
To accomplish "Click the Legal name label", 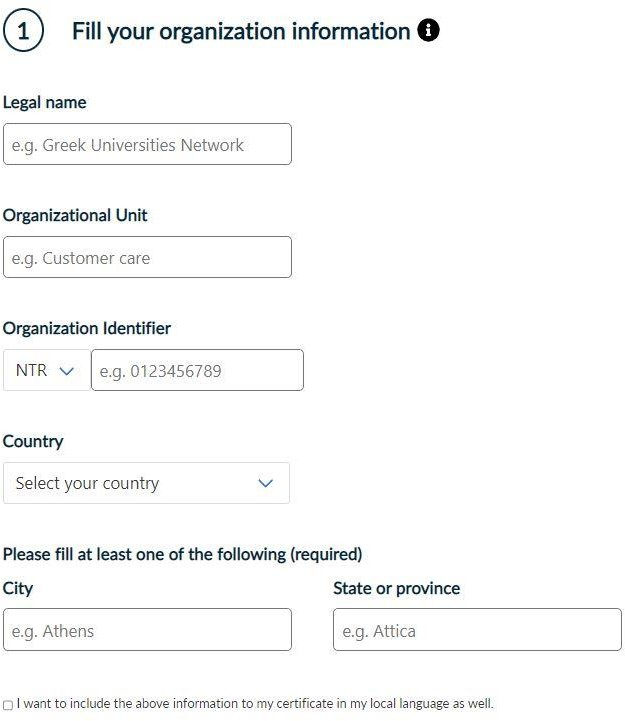I will pos(45,102).
